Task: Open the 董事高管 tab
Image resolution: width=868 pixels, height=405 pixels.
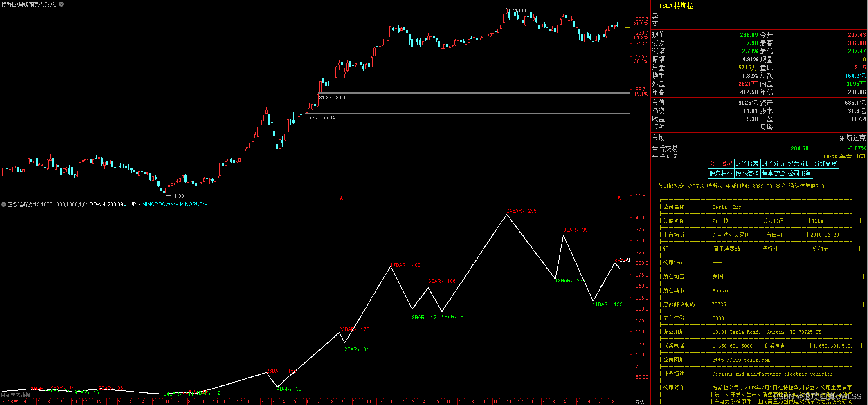Action: (x=773, y=173)
